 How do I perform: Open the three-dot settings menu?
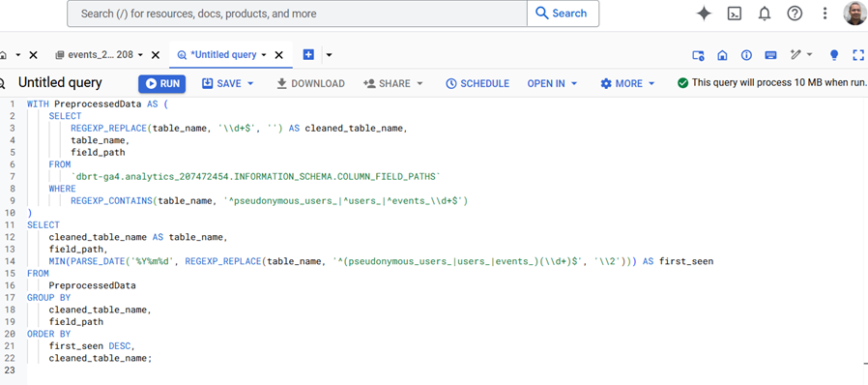tap(825, 14)
